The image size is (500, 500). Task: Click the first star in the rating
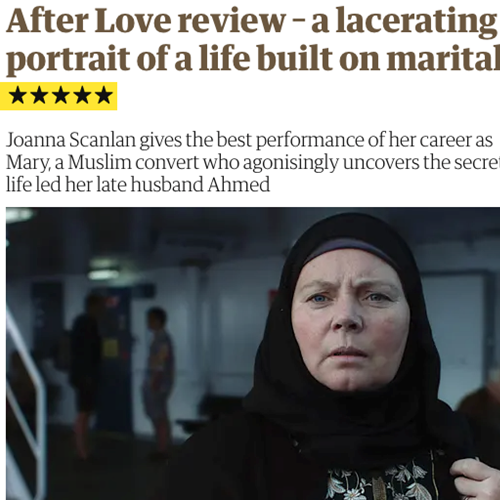(x=18, y=95)
